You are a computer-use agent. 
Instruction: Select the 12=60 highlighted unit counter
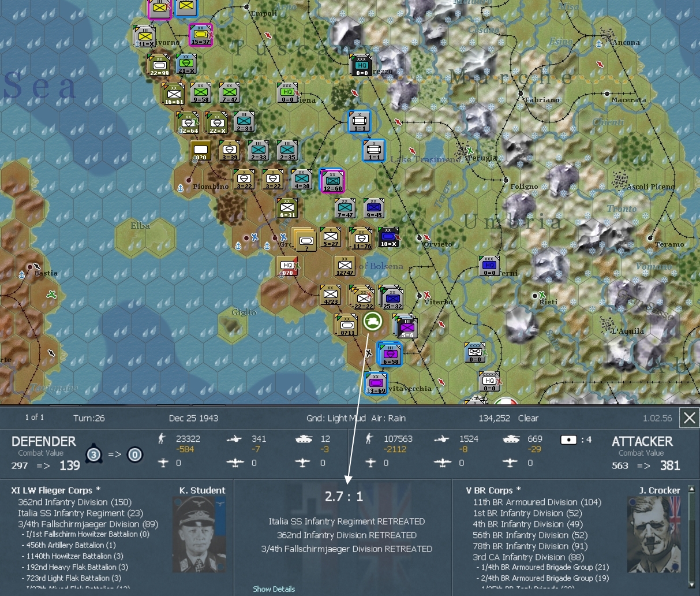pos(332,181)
